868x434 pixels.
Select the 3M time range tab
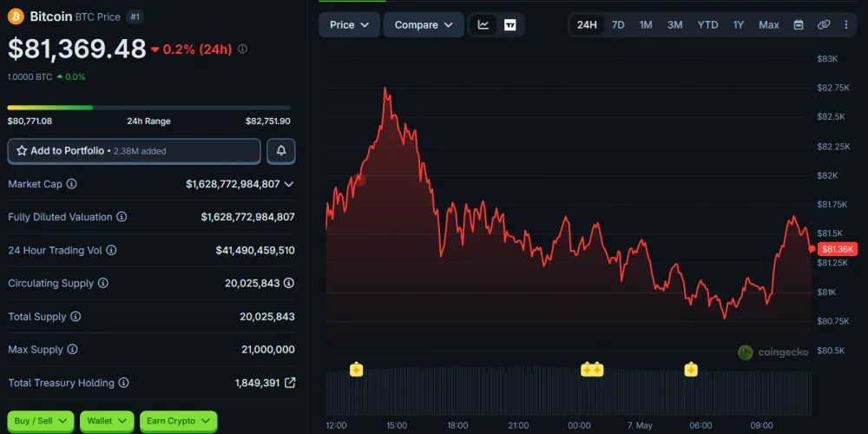[x=674, y=25]
